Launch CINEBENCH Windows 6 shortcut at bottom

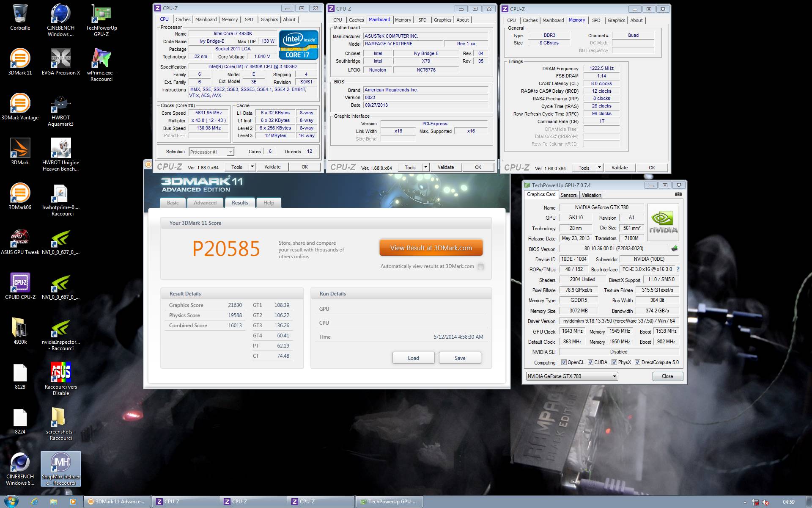point(20,469)
